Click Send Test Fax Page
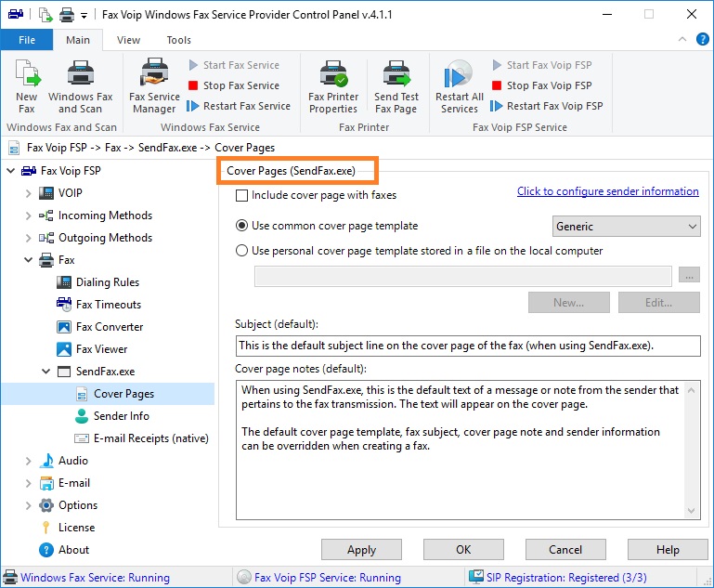The image size is (714, 588). 396,86
